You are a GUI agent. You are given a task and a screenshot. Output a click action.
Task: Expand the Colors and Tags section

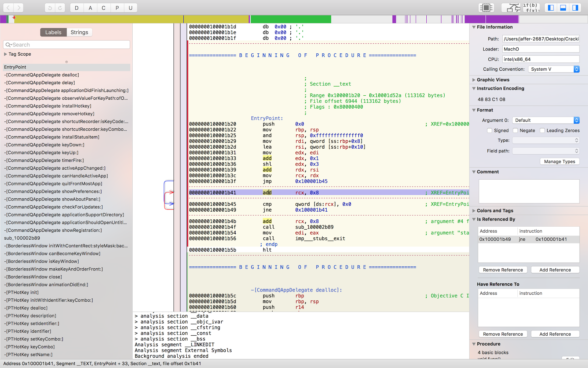tap(474, 211)
